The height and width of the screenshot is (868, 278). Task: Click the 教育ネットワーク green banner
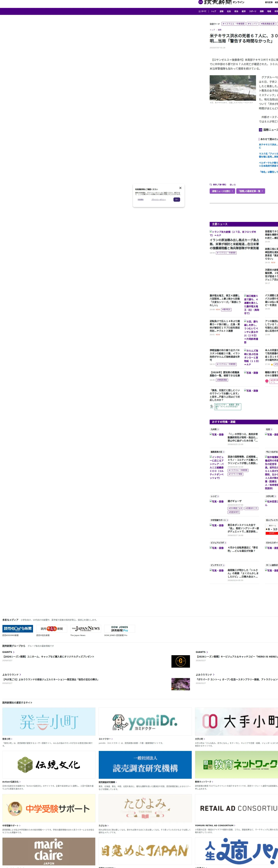(236, 765)
